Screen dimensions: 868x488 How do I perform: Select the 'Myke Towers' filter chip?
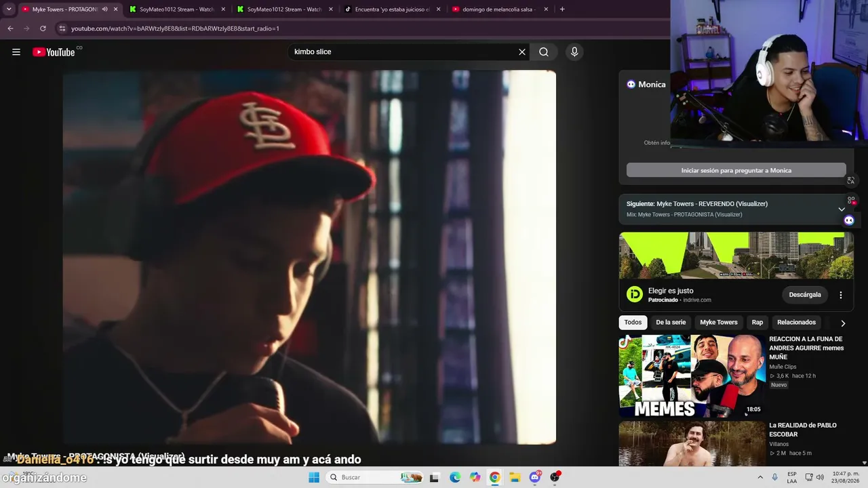(719, 323)
